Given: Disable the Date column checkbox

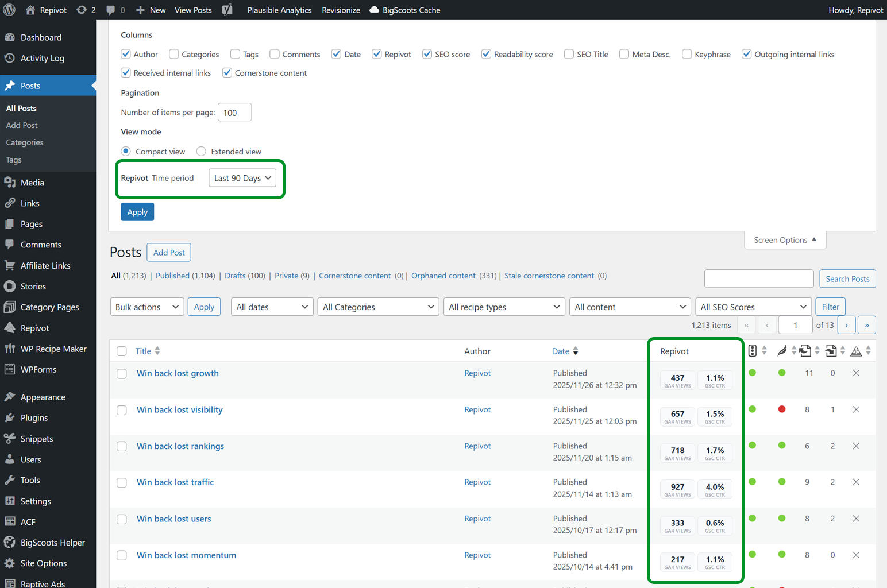Looking at the screenshot, I should (336, 53).
